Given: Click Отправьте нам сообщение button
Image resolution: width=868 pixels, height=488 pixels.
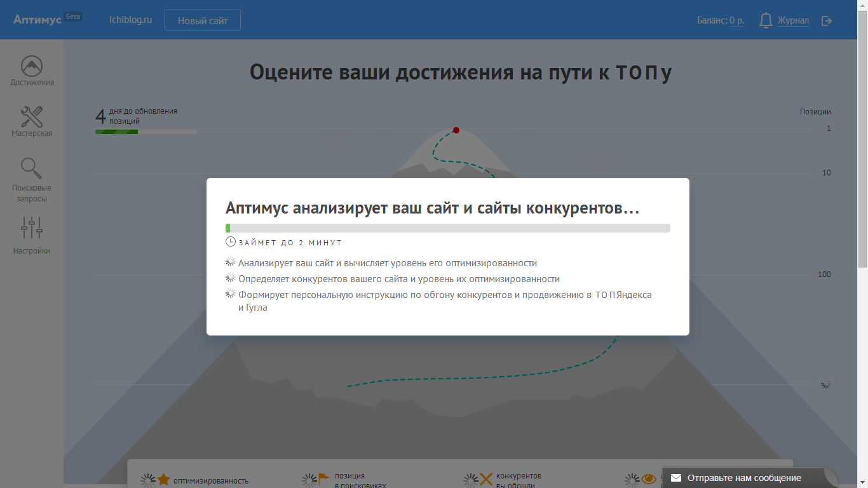Looking at the screenshot, I should [x=744, y=478].
